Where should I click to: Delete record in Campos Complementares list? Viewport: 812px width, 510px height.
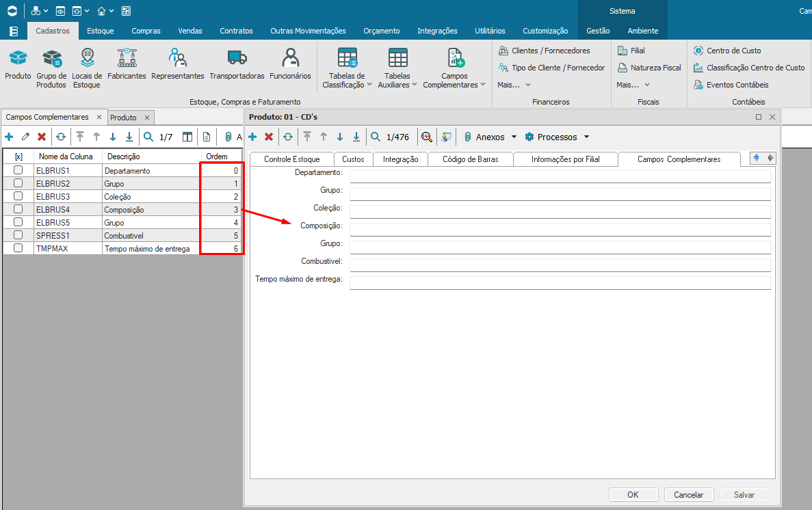point(42,137)
